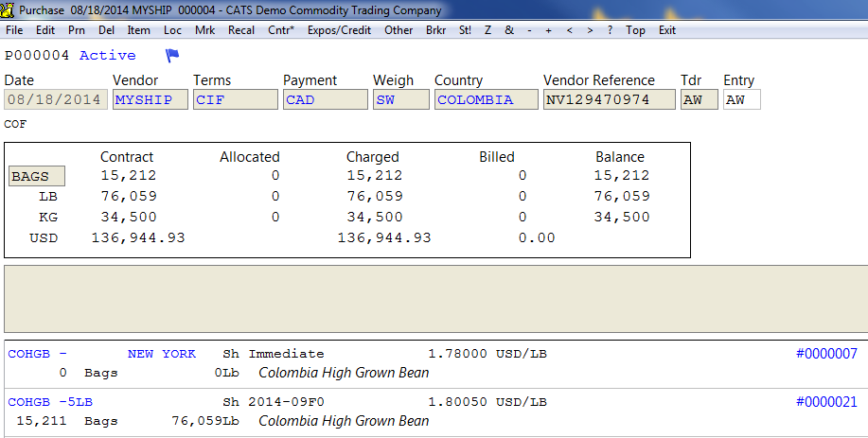Open item link #0000007

(x=826, y=354)
